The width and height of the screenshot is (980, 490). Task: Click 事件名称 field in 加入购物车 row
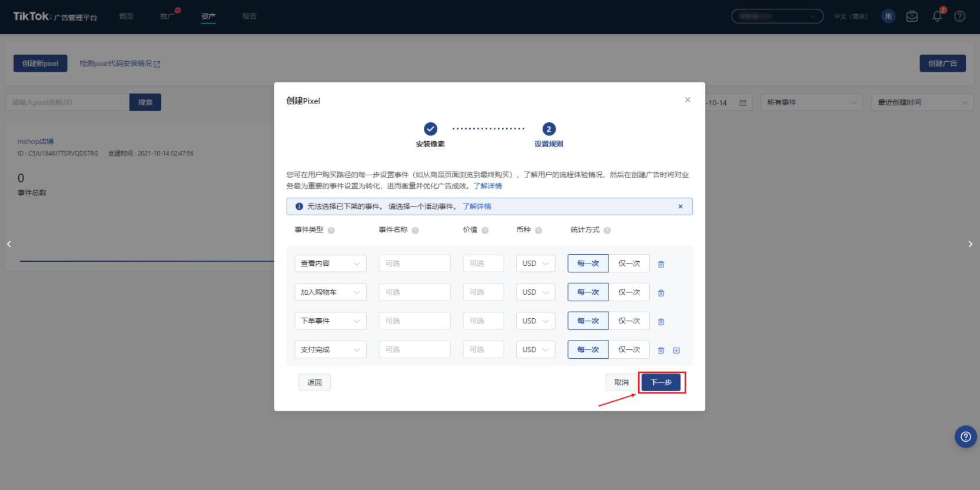point(414,292)
